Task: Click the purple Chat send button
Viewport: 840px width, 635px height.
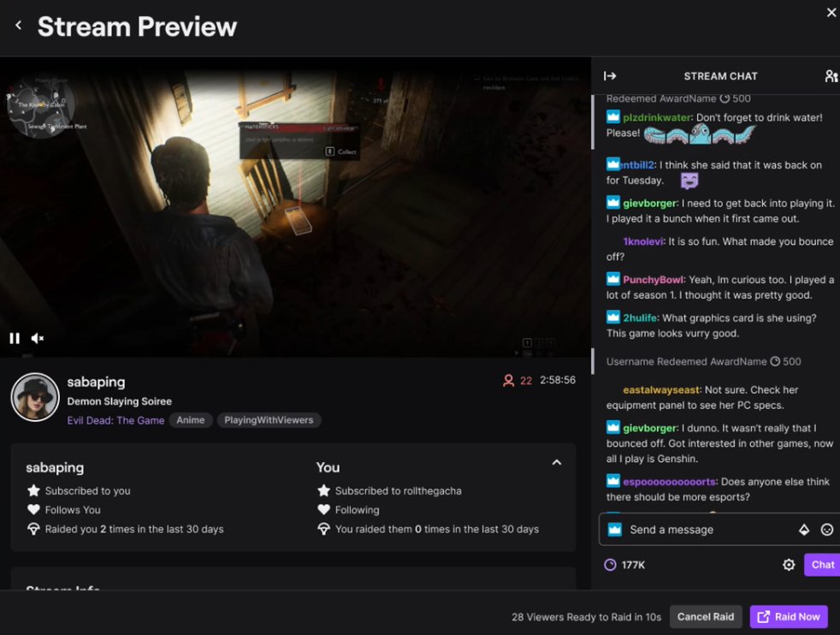Action: [x=822, y=565]
